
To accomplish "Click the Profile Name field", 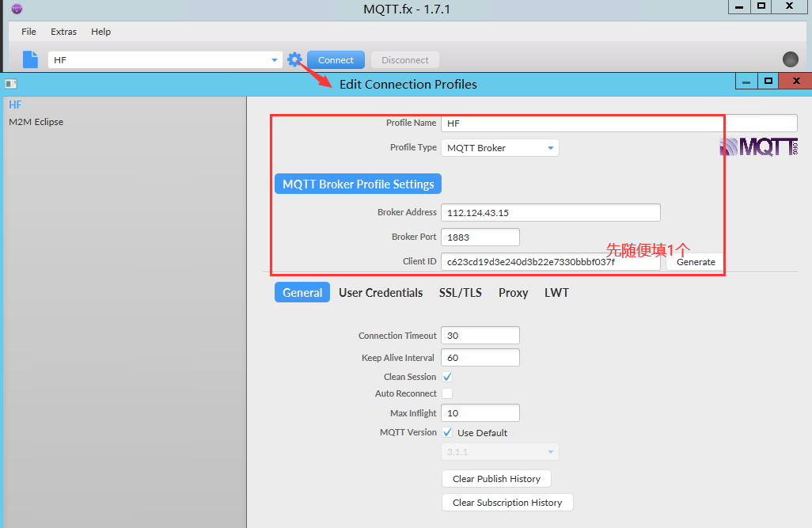I will (x=619, y=123).
